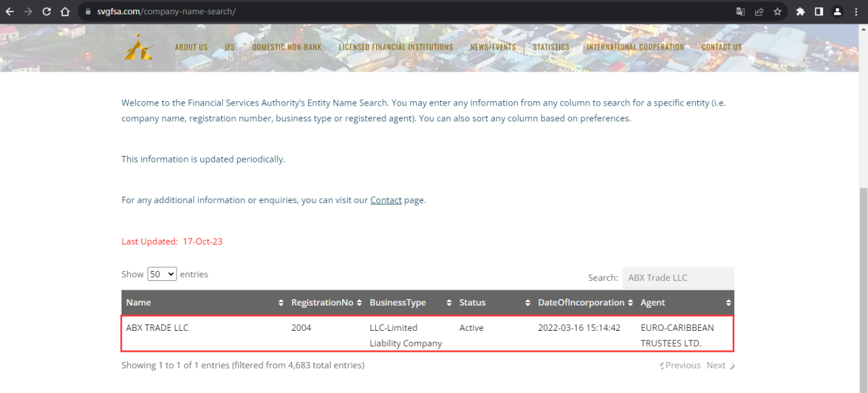Open the translate page icon
868x393 pixels.
[740, 12]
